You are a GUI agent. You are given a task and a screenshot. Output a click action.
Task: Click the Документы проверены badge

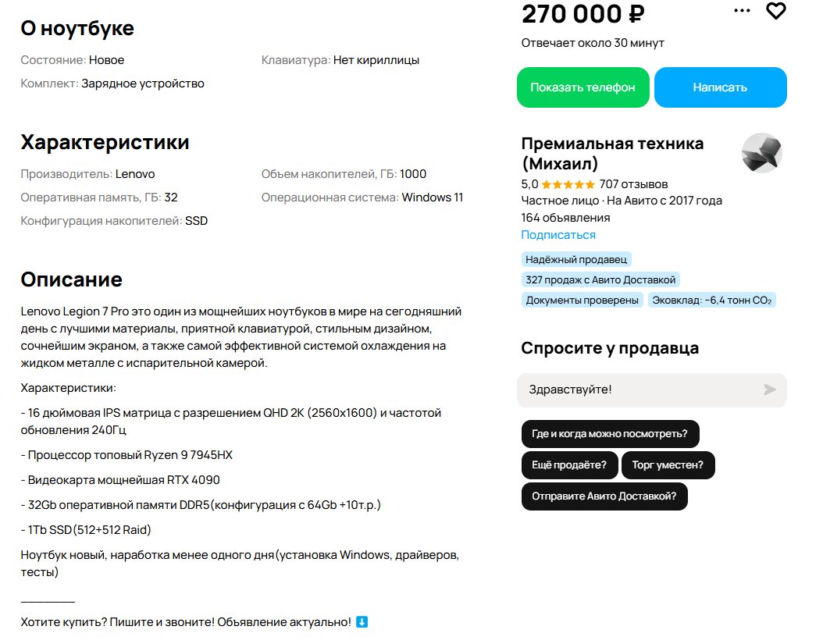(x=582, y=301)
